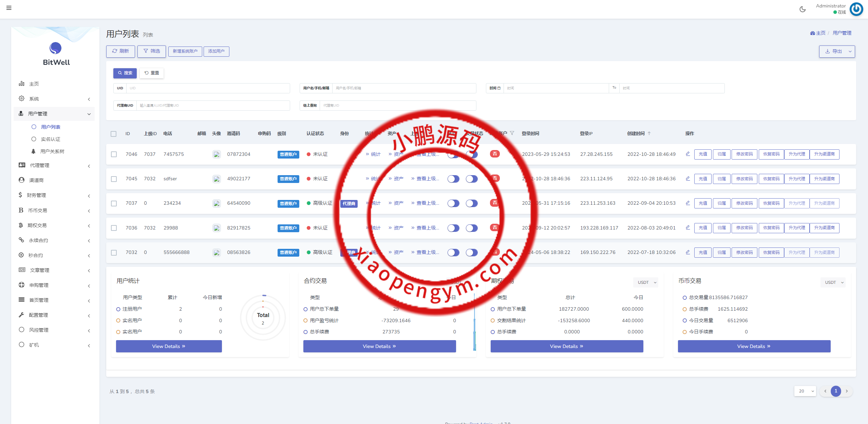Viewport: 868px width, 424px height.
Task: Click filter funnel icon in table header
Action: pyautogui.click(x=512, y=133)
